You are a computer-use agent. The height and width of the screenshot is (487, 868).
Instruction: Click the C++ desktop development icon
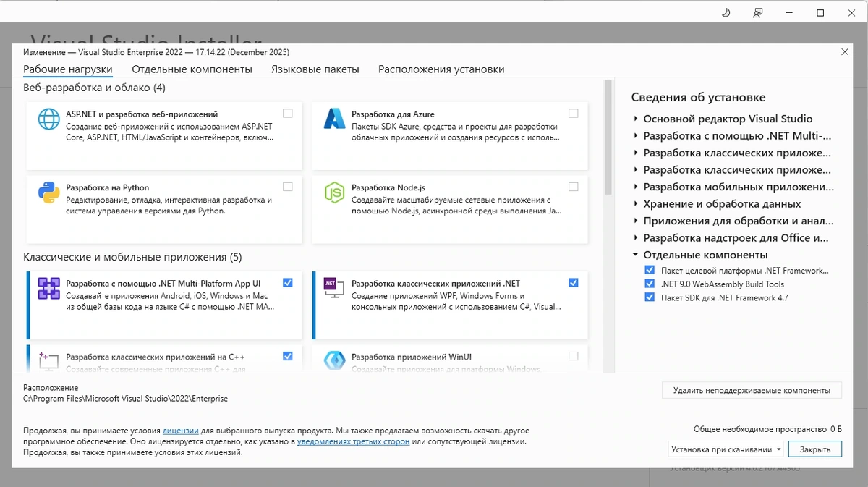(48, 361)
